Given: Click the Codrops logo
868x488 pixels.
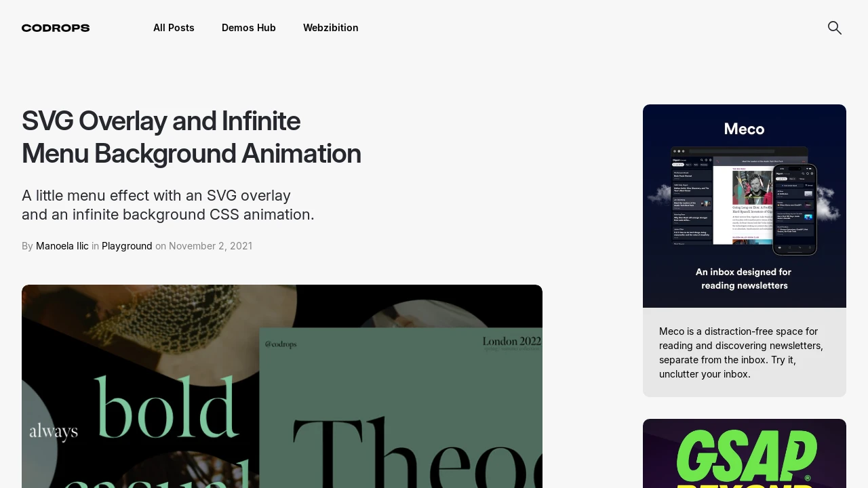Looking at the screenshot, I should pyautogui.click(x=56, y=28).
